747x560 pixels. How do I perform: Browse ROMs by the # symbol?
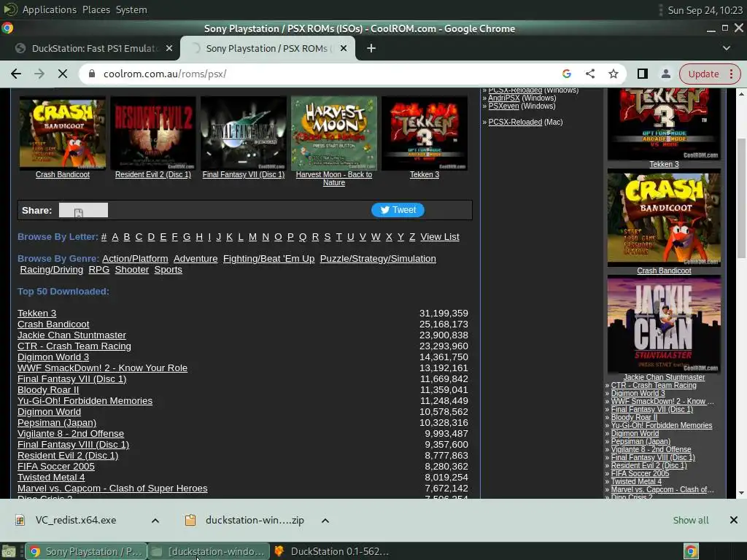pos(104,237)
